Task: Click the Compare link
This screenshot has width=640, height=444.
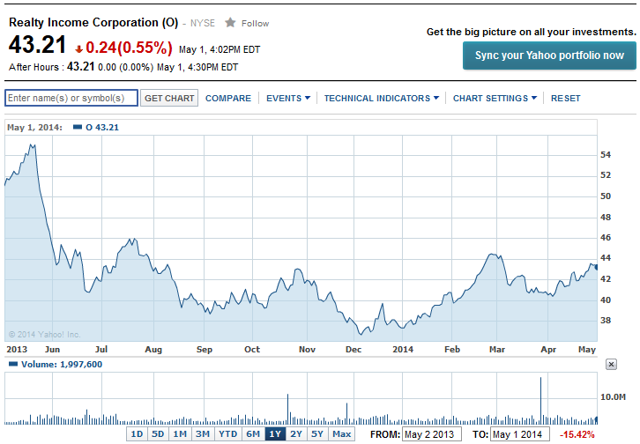Action: (x=228, y=98)
